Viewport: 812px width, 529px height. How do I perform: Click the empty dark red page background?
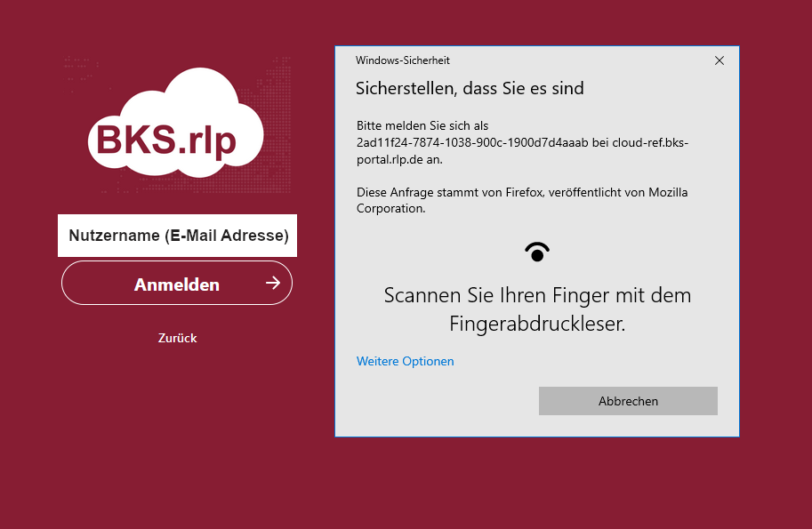(x=178, y=445)
